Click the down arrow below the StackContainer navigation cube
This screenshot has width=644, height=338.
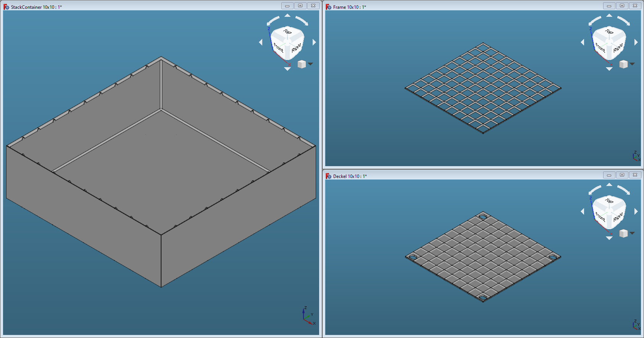tap(287, 69)
